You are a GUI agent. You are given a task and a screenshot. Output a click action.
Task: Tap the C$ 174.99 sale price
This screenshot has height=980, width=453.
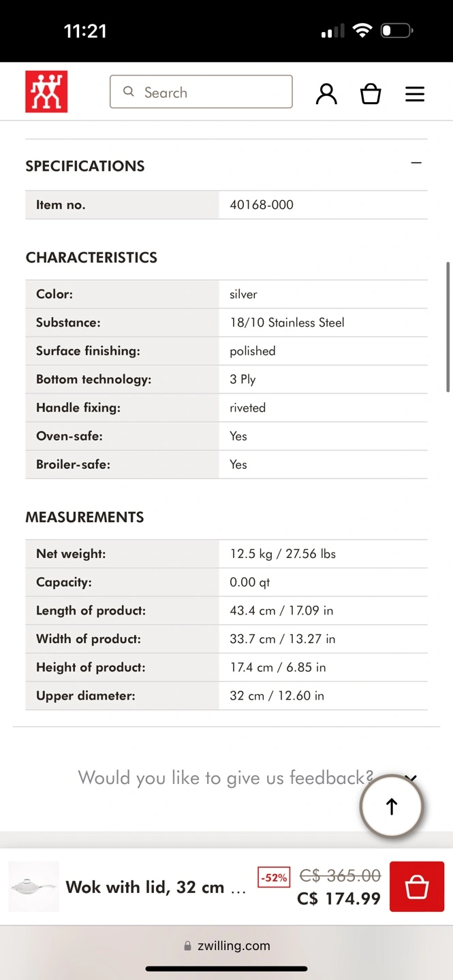click(x=339, y=898)
